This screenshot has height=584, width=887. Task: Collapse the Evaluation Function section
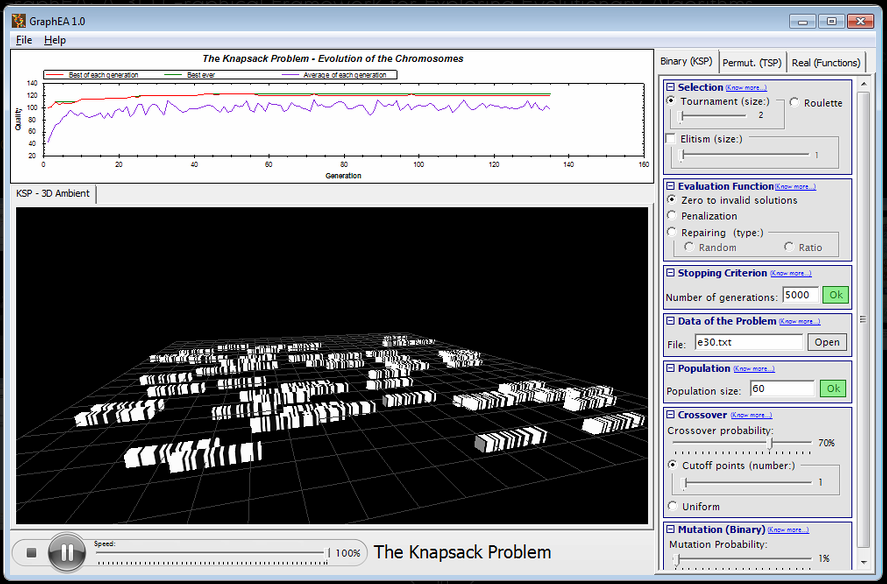[x=670, y=186]
